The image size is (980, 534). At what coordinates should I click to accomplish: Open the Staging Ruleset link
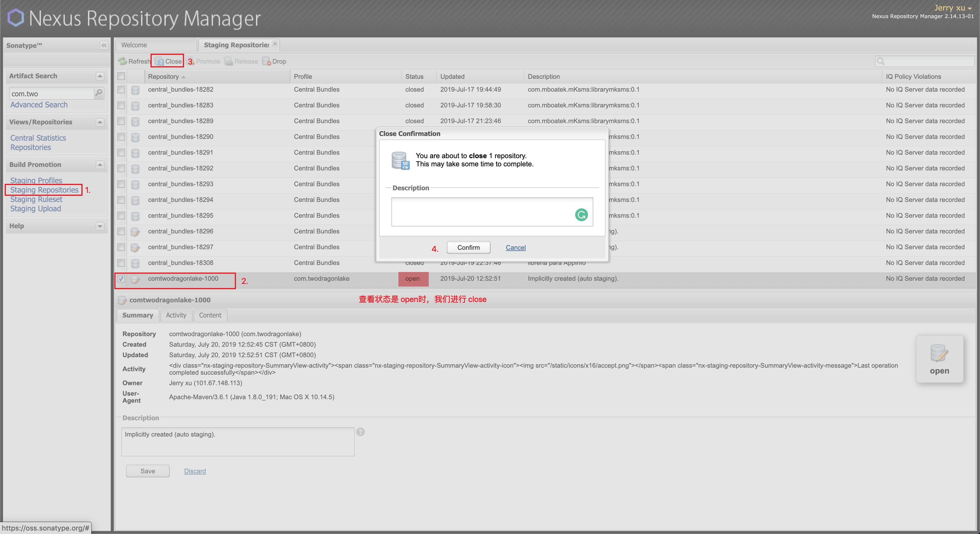click(36, 199)
